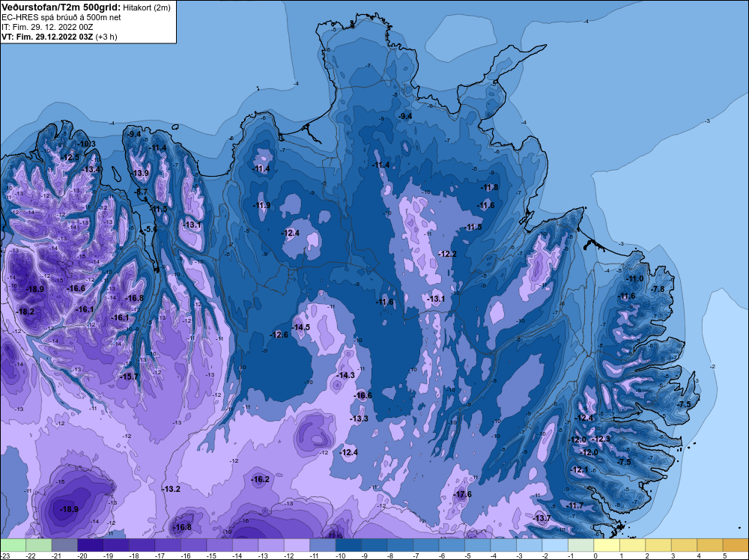749x560 pixels.
Task: Click the '(+3 h)' forecast offset text
Action: click(106, 37)
